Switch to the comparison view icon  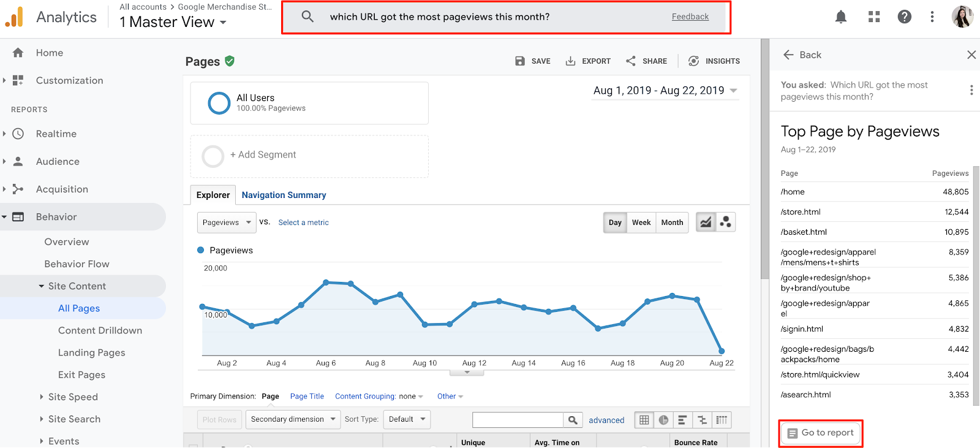(702, 420)
